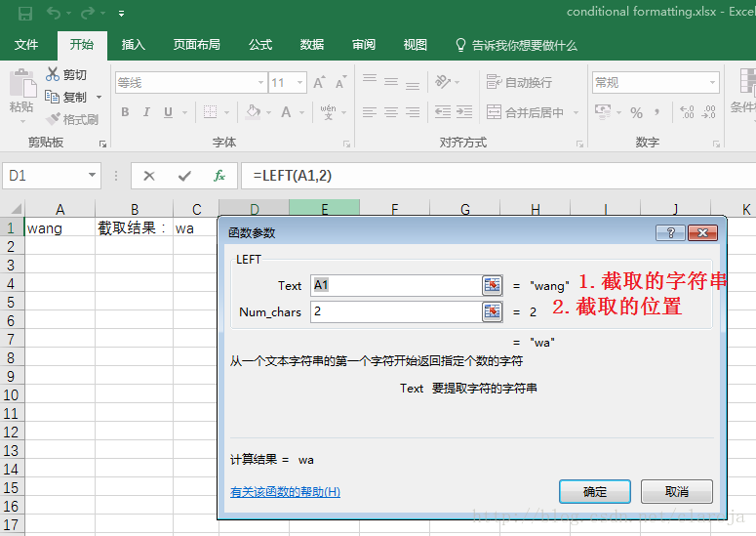Switch to the 公式 ribbon tab
The image size is (756, 536).
pos(260,45)
